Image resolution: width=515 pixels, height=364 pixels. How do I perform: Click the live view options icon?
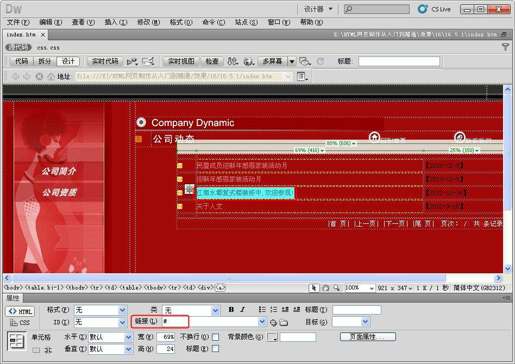click(302, 76)
